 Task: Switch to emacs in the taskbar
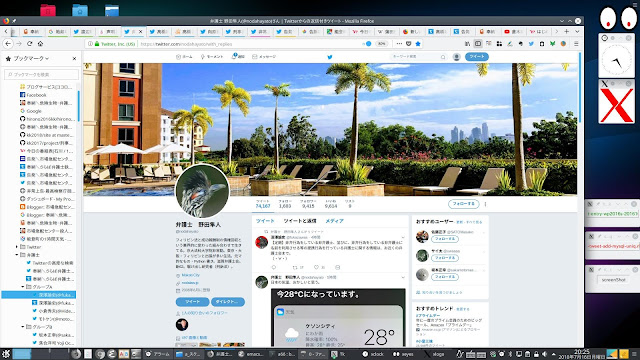(251, 354)
